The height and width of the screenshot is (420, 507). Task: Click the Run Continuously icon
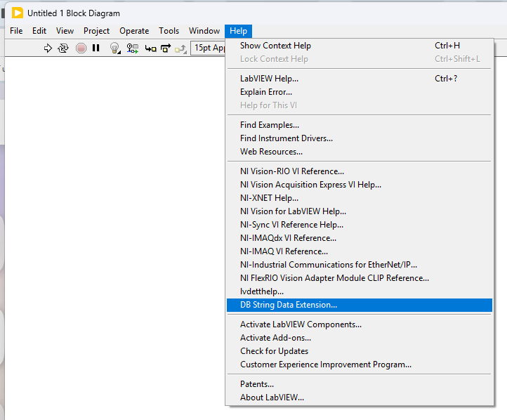(x=63, y=48)
